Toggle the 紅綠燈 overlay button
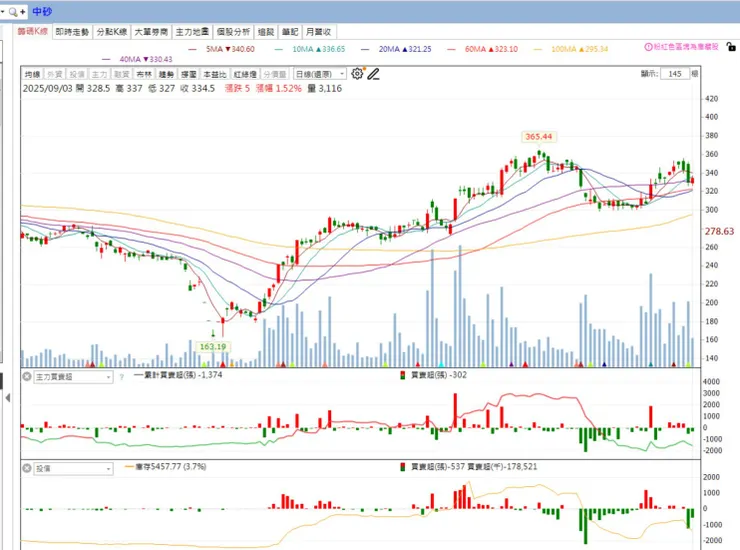The image size is (740, 550). pyautogui.click(x=245, y=74)
